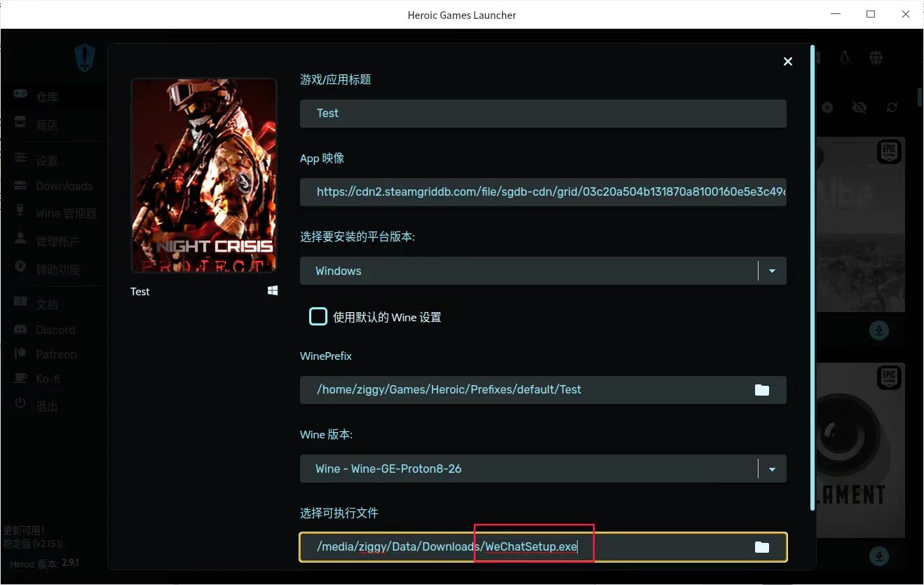Refresh the library with the circular arrows icon
Viewport: 924px width, 585px height.
tap(892, 107)
